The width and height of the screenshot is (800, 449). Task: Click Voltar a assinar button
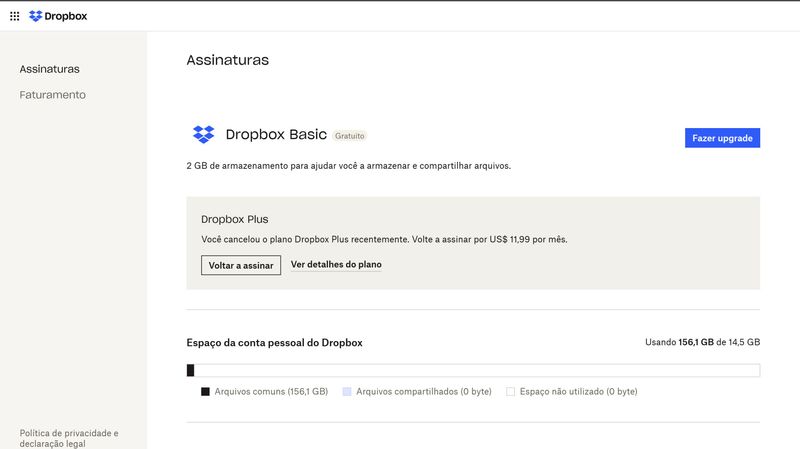click(x=241, y=265)
